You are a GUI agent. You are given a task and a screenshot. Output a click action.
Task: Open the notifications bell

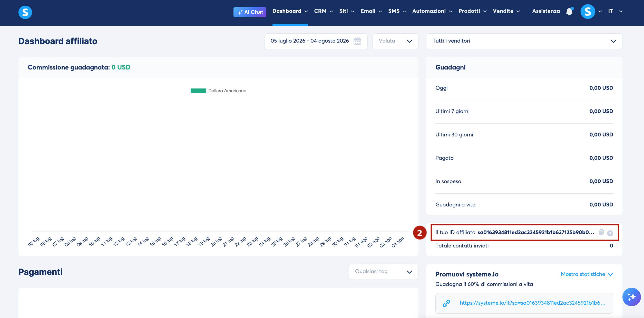(569, 12)
